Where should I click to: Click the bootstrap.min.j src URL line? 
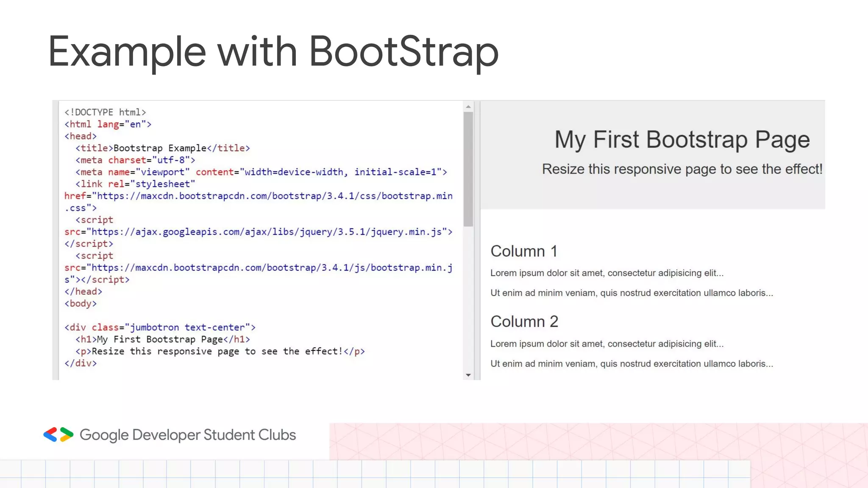pos(259,268)
